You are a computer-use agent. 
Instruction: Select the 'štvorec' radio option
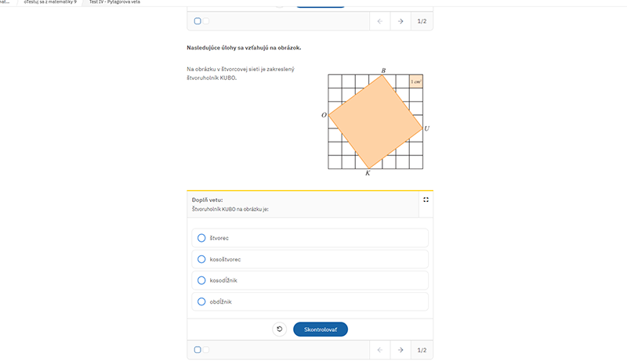pyautogui.click(x=310, y=238)
